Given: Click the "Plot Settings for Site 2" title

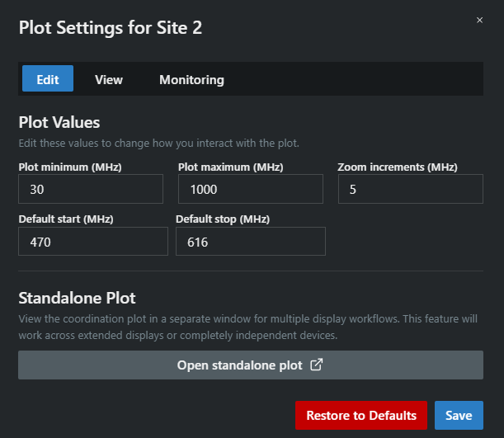Looking at the screenshot, I should tap(111, 27).
